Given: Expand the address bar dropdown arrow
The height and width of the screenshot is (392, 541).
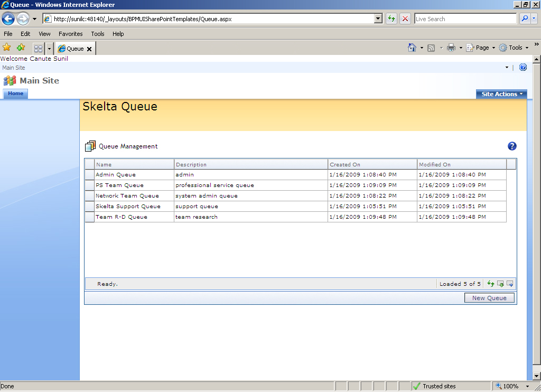Looking at the screenshot, I should [x=378, y=19].
